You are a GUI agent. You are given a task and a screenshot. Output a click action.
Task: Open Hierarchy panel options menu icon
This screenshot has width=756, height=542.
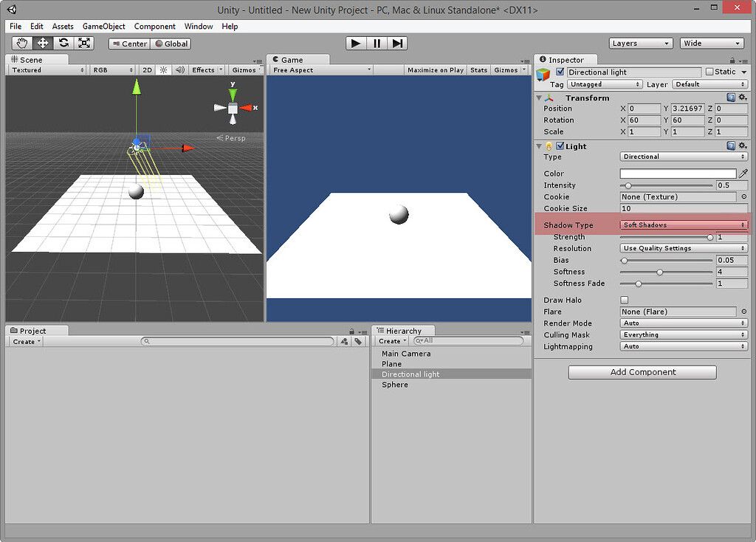[x=526, y=332]
